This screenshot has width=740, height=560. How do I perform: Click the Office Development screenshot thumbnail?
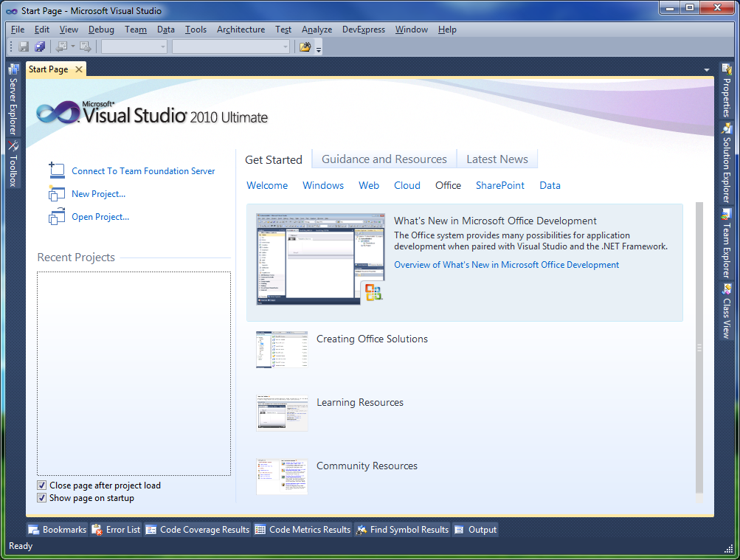click(320, 259)
